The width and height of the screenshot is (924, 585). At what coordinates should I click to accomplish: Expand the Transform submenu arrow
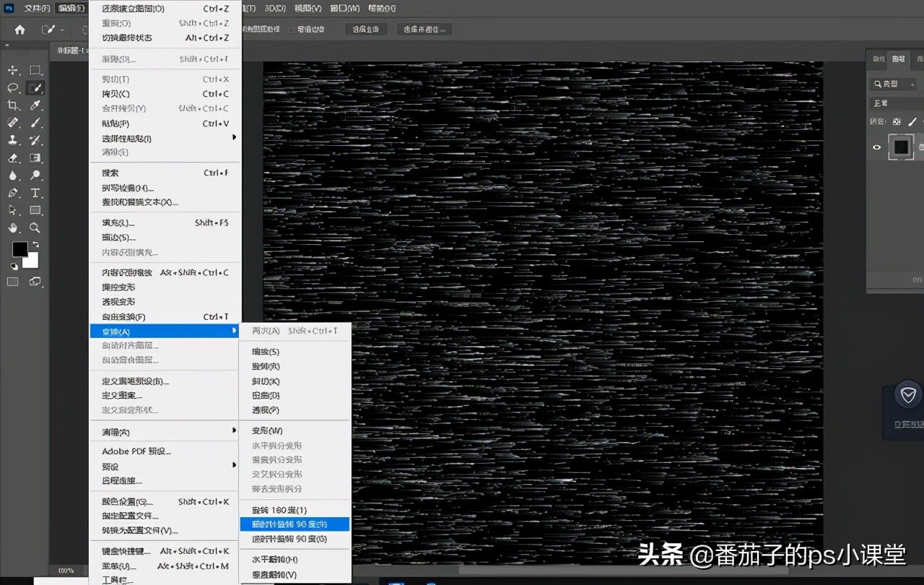(235, 331)
